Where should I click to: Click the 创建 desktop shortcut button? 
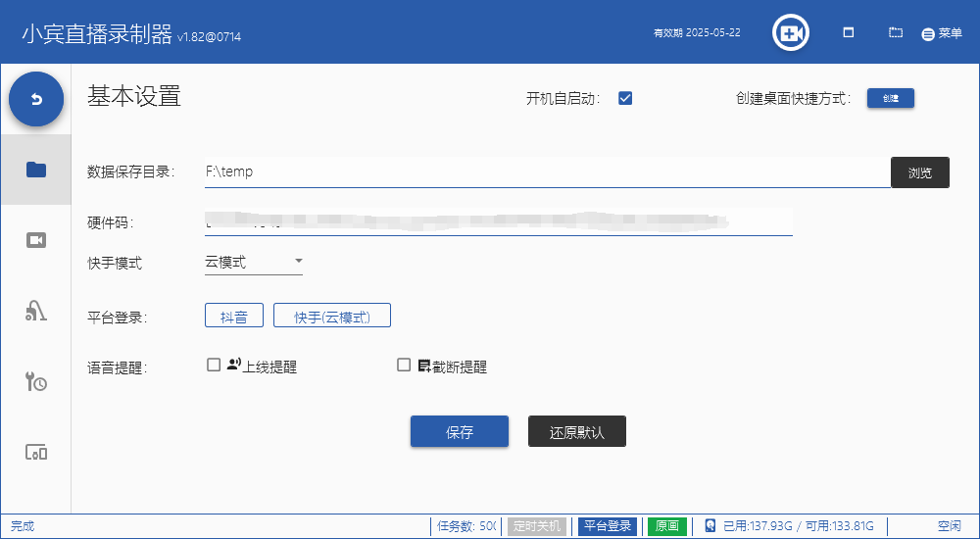click(x=891, y=98)
